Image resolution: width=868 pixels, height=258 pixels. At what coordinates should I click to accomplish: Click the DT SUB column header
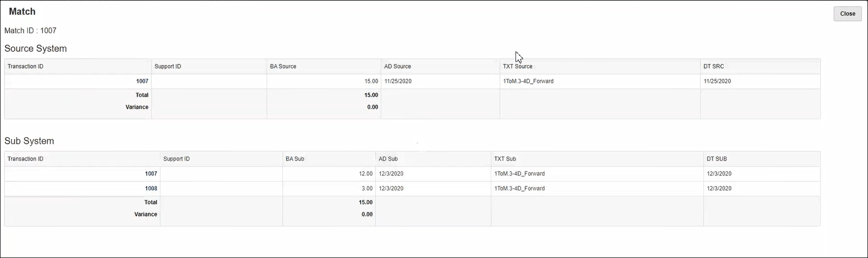click(717, 159)
